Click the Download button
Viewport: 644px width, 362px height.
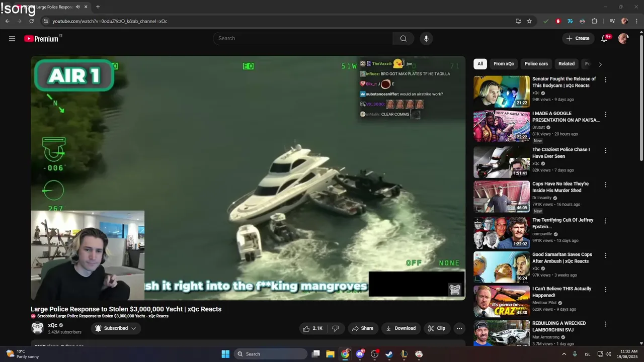[x=401, y=328]
